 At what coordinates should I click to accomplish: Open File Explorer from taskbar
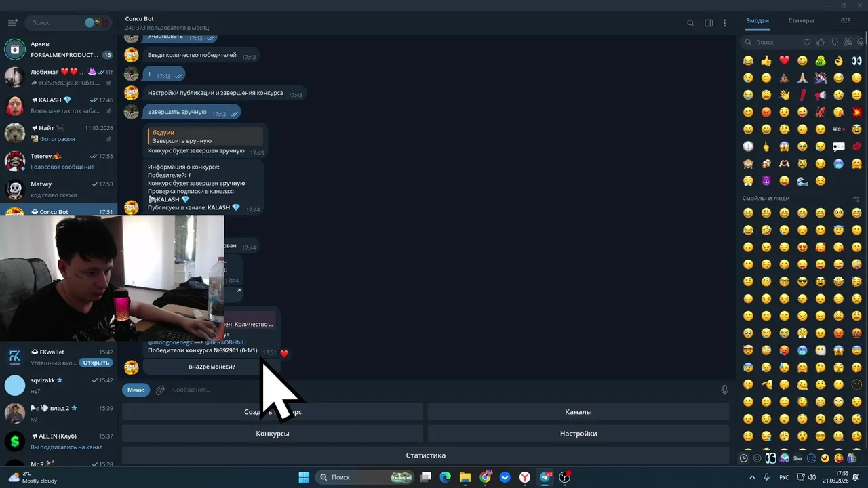pos(465,477)
